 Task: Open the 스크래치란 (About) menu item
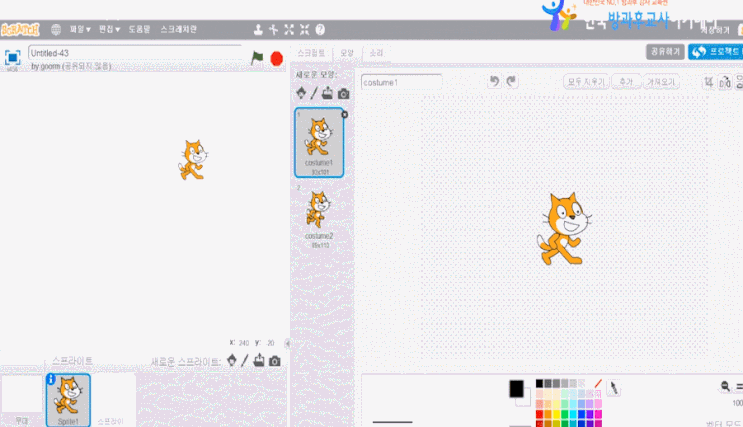pos(178,29)
